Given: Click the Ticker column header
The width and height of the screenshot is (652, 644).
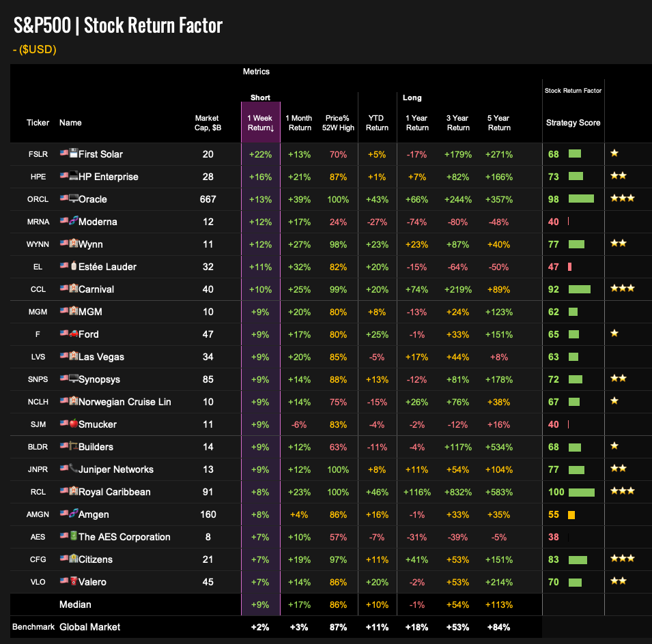Looking at the screenshot, I should 38,123.
